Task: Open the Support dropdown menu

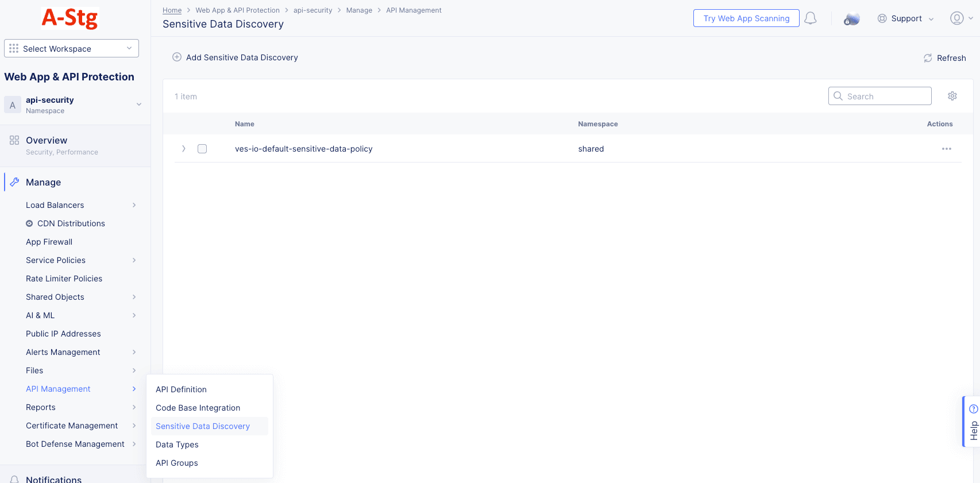Action: pyautogui.click(x=906, y=18)
